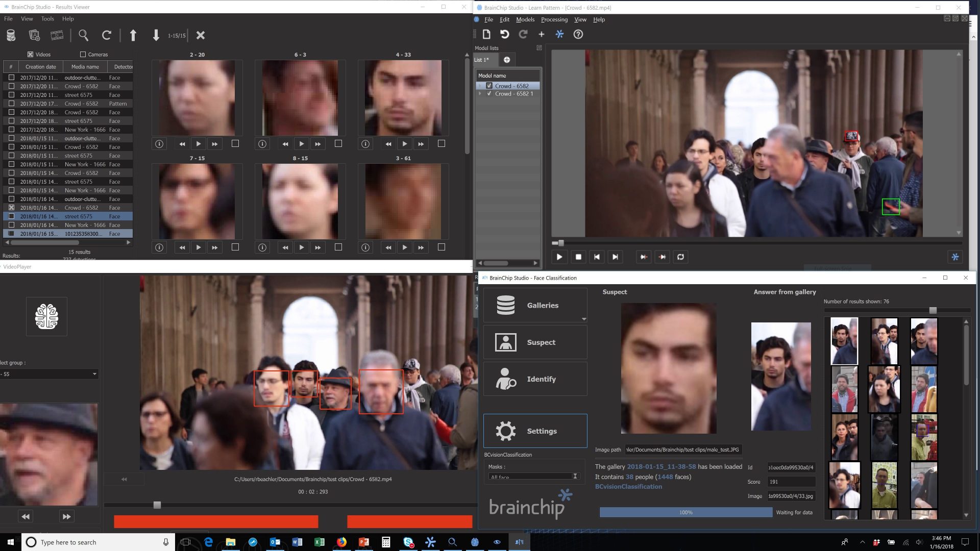Click the magnifier search icon in Results Viewer

[x=83, y=35]
